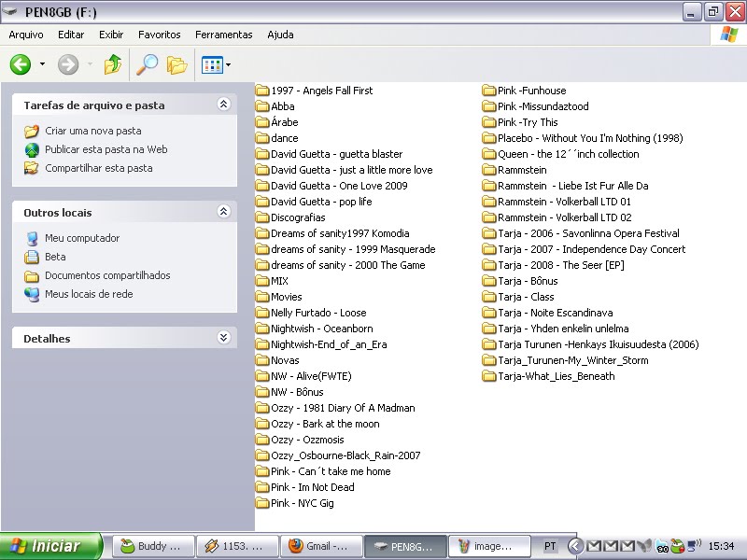Open Meus locais de rede

[x=89, y=294]
